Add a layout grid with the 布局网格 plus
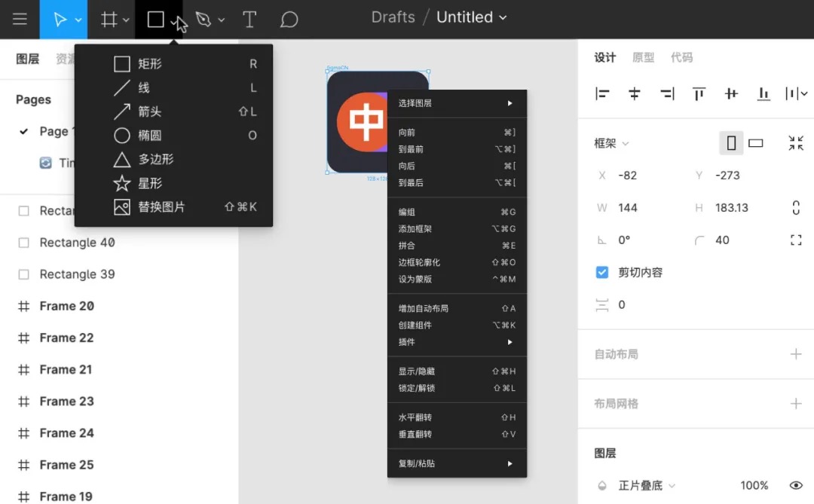Screen dimensions: 814x504 797,403
